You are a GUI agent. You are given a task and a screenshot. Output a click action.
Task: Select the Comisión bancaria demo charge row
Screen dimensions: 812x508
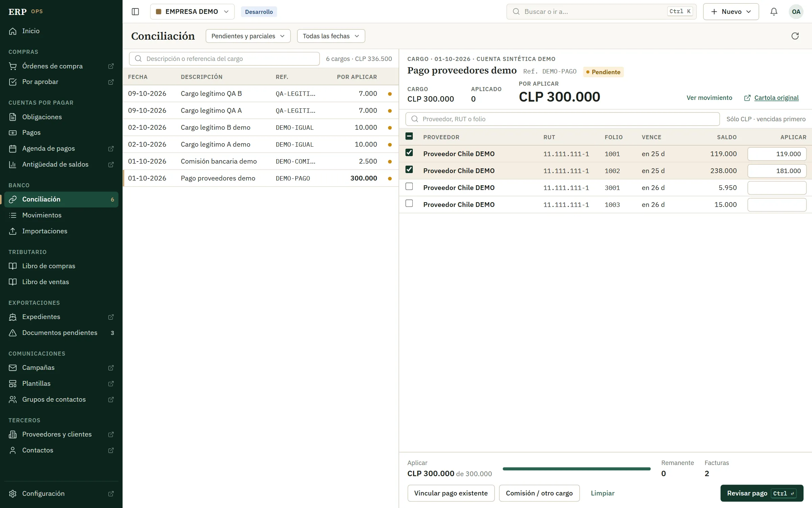pyautogui.click(x=261, y=161)
